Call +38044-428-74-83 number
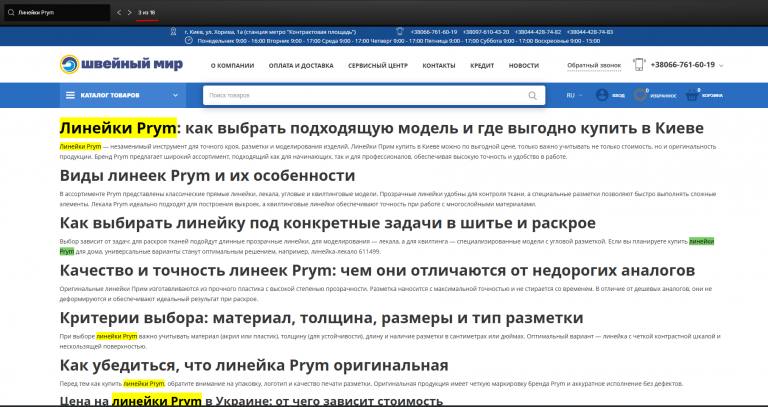Screen dimensions: 768x407 [589, 32]
